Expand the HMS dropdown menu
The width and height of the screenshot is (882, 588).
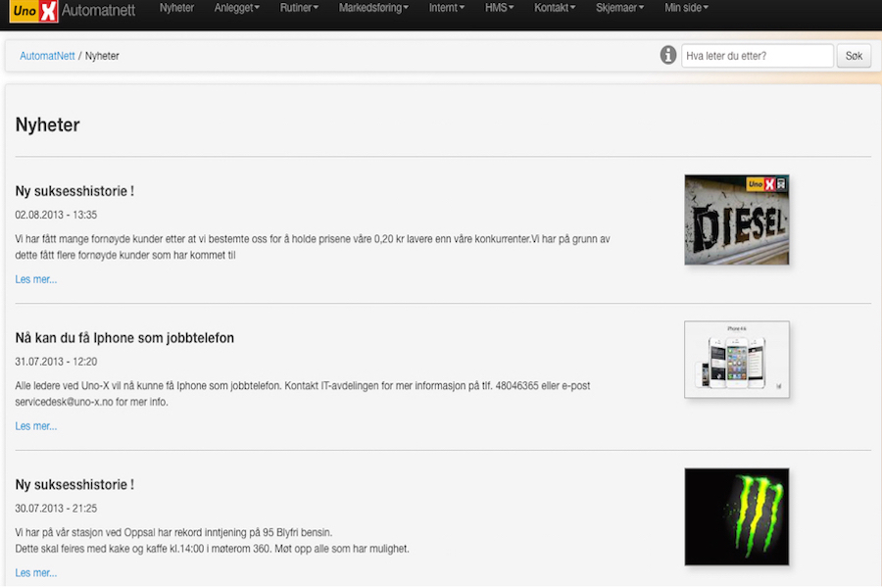click(499, 8)
